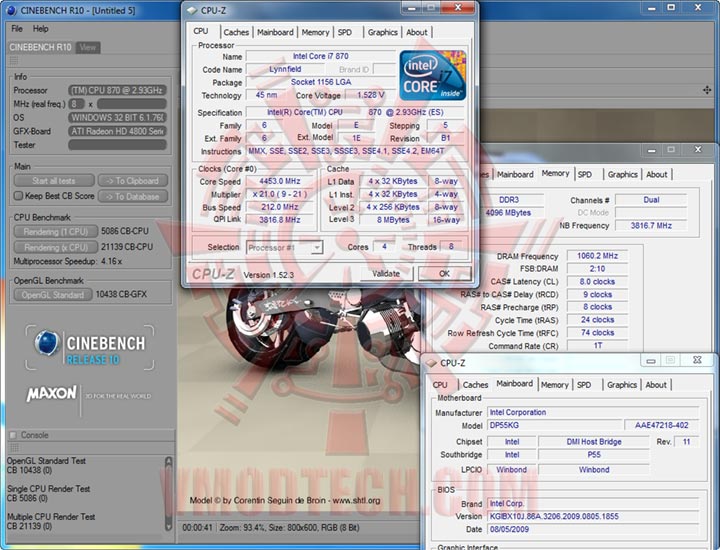Click the Name field Intel Core i7 870

(x=321, y=56)
